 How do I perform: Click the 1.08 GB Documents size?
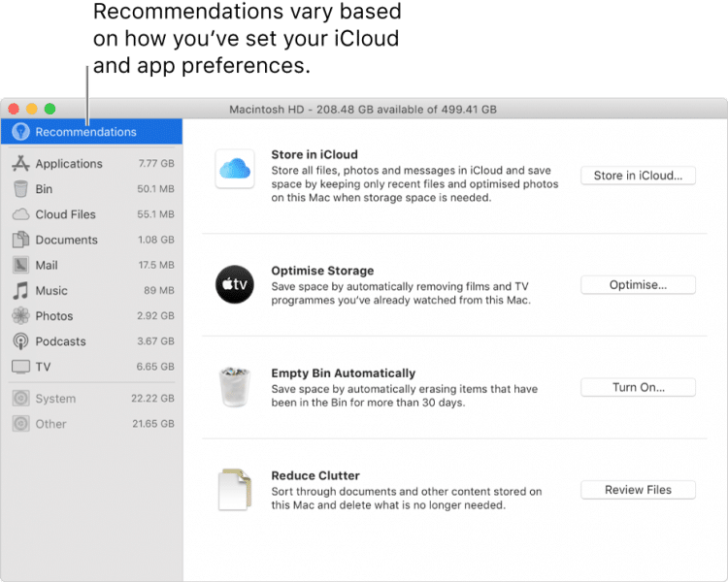click(156, 240)
